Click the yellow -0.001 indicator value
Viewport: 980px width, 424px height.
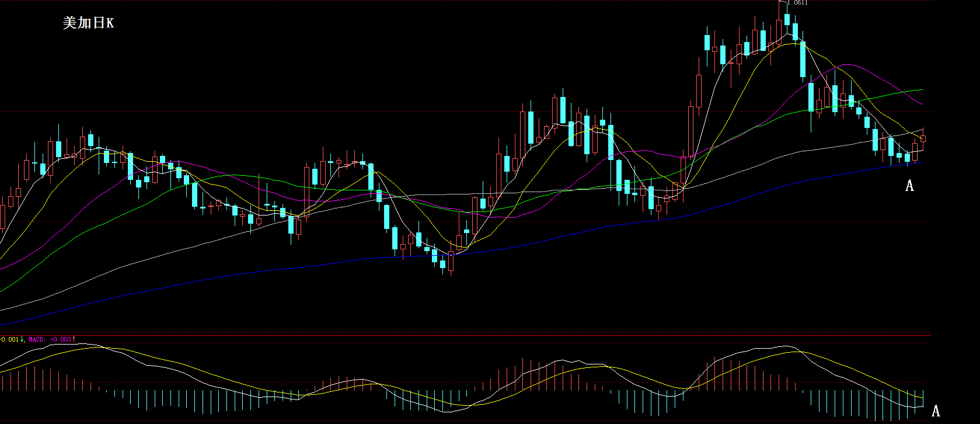coord(9,339)
